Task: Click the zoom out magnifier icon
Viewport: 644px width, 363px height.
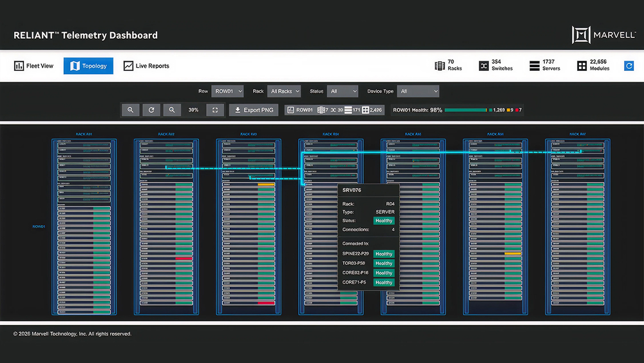Action: 172,110
